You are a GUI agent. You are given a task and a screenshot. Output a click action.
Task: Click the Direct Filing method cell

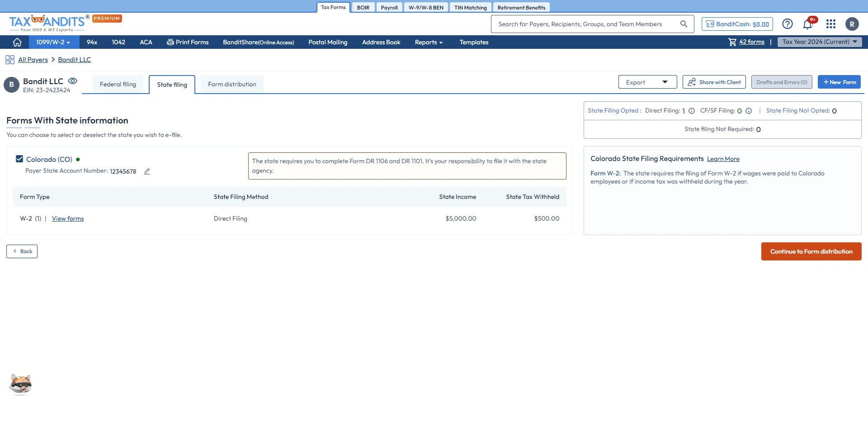[231, 218]
